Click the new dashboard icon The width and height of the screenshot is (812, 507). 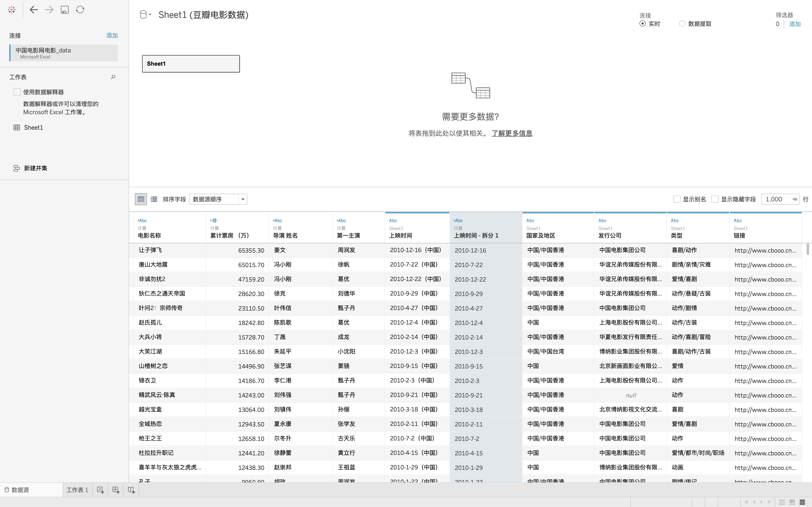(116, 490)
